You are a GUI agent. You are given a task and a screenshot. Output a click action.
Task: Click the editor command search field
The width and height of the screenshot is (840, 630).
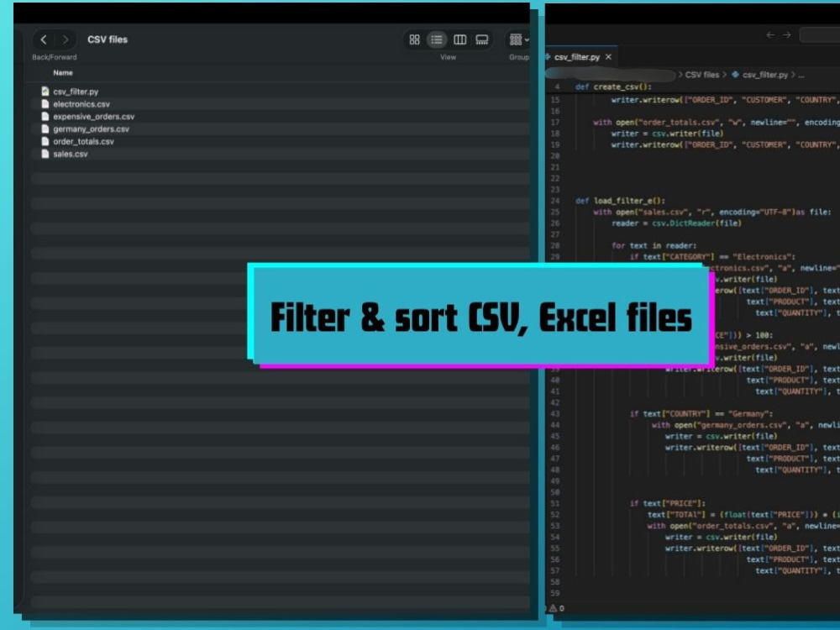click(x=820, y=34)
